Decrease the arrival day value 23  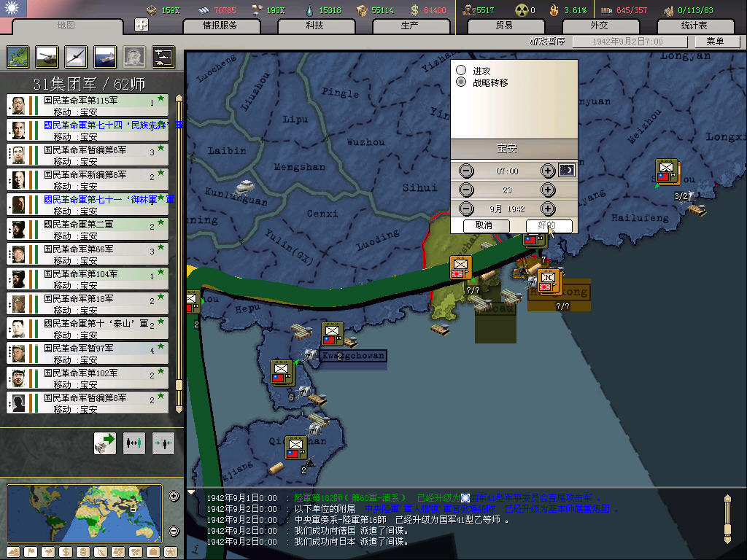tap(466, 190)
